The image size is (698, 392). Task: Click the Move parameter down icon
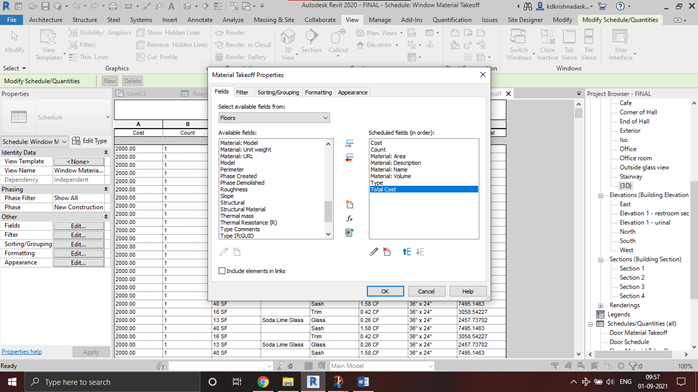(420, 252)
